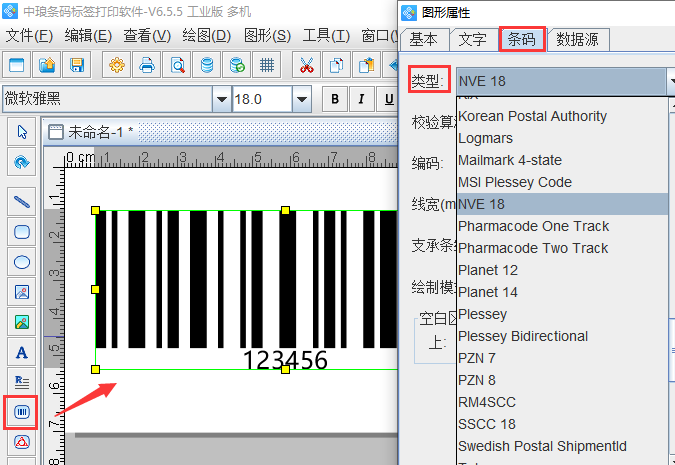Viewport: 675px width, 465px height.
Task: Click the database with checkmark icon
Action: [237, 65]
